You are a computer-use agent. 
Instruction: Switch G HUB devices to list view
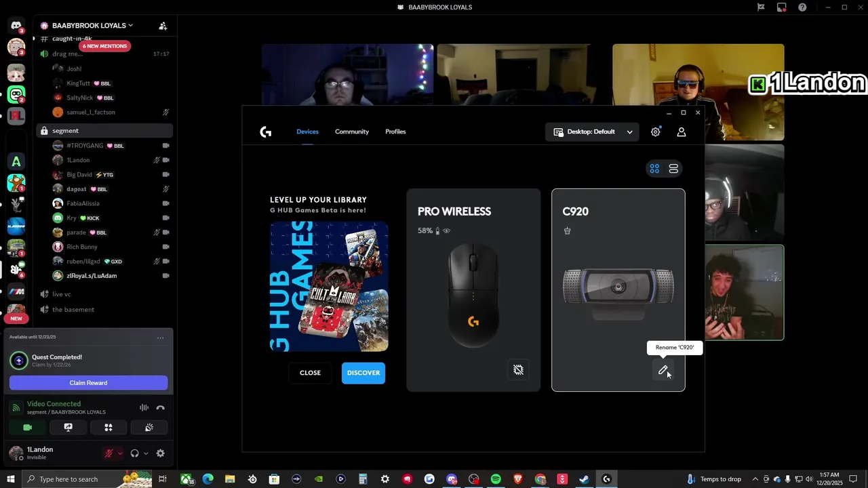click(x=673, y=169)
